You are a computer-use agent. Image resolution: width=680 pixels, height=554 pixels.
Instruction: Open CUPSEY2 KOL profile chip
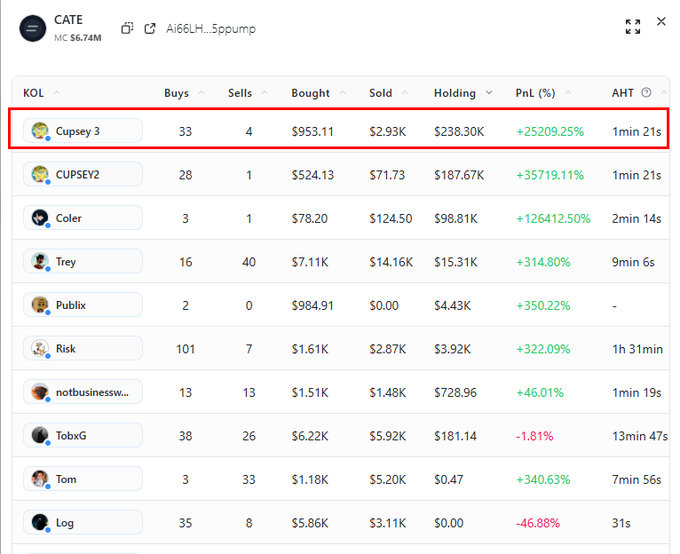click(83, 174)
